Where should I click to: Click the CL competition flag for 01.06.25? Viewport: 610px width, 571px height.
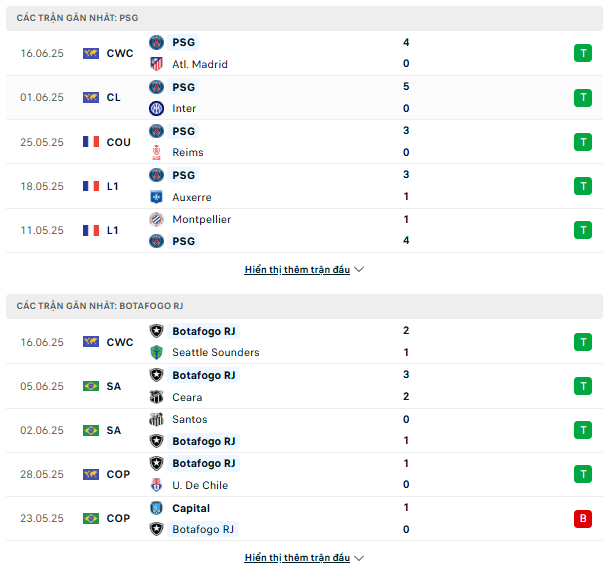pos(91,97)
